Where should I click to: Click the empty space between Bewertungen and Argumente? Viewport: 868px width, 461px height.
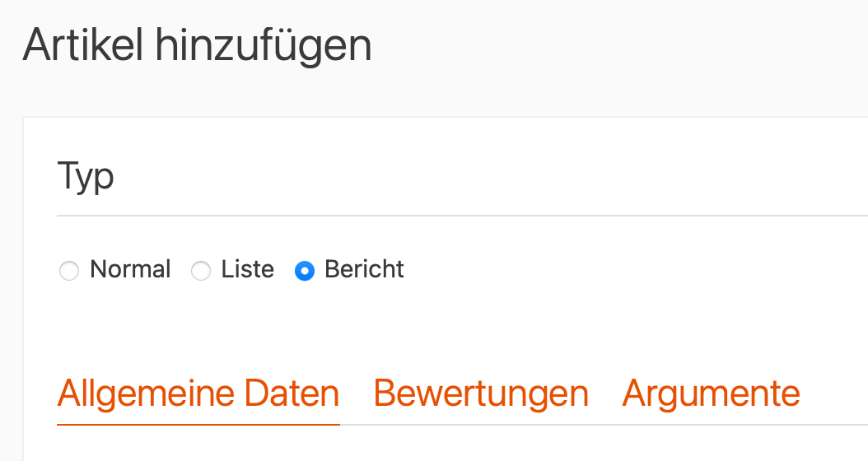pos(605,395)
